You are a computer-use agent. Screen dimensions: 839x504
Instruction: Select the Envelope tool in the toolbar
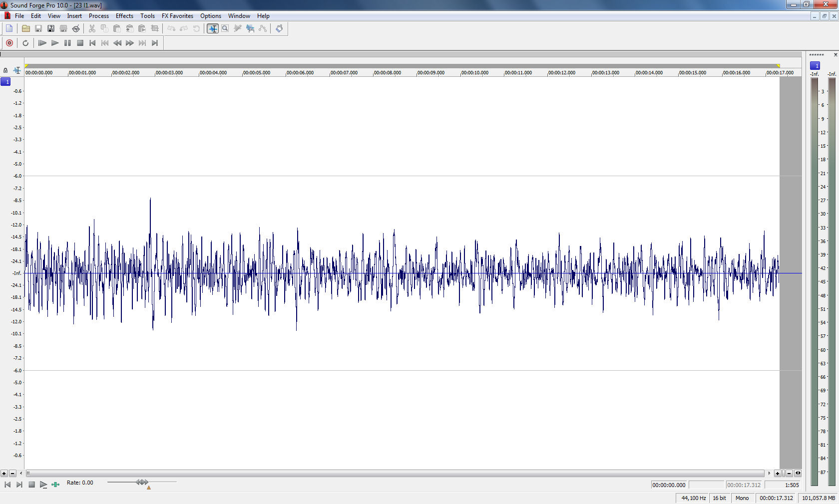263,28
